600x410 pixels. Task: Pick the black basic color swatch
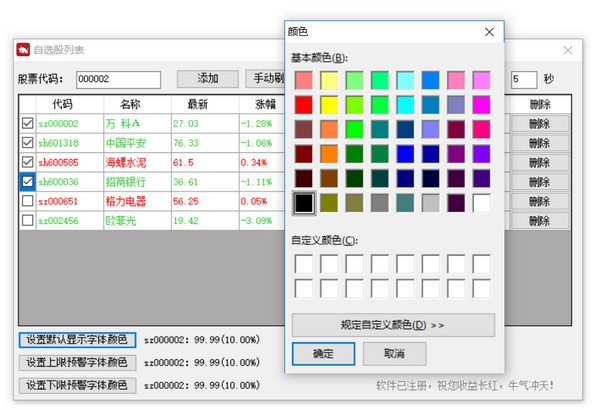click(x=304, y=203)
